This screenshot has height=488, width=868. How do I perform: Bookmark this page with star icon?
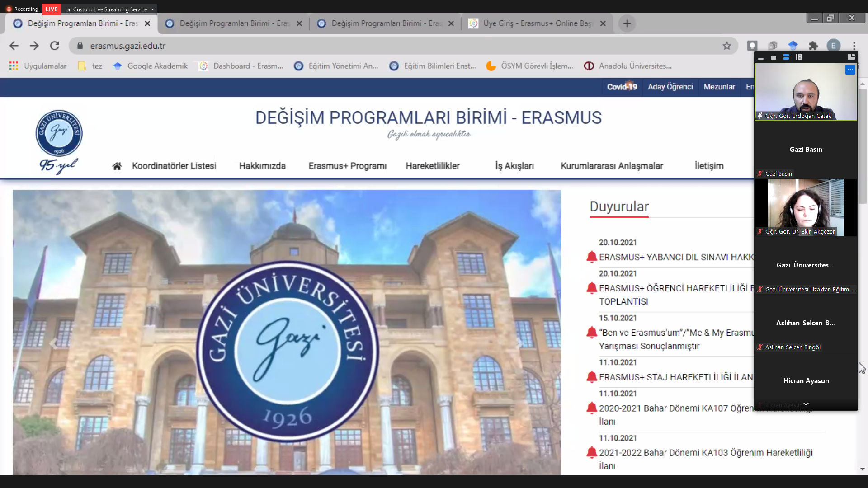pos(726,46)
